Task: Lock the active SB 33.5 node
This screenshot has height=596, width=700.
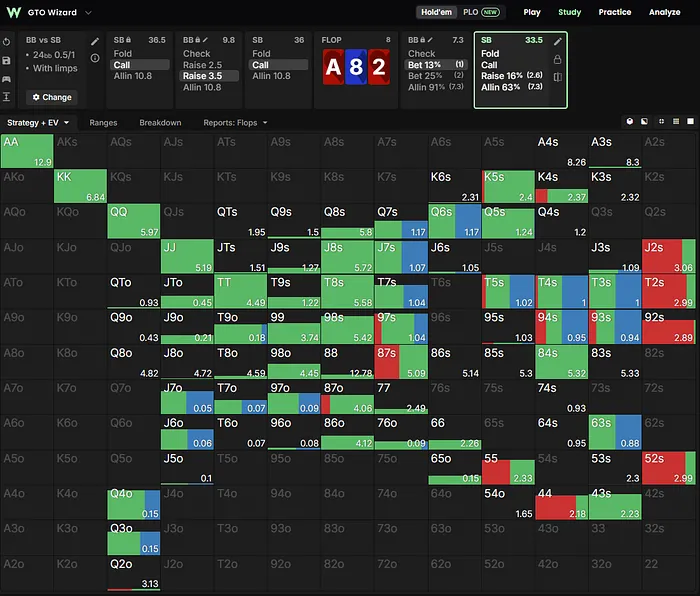Action: click(x=557, y=59)
